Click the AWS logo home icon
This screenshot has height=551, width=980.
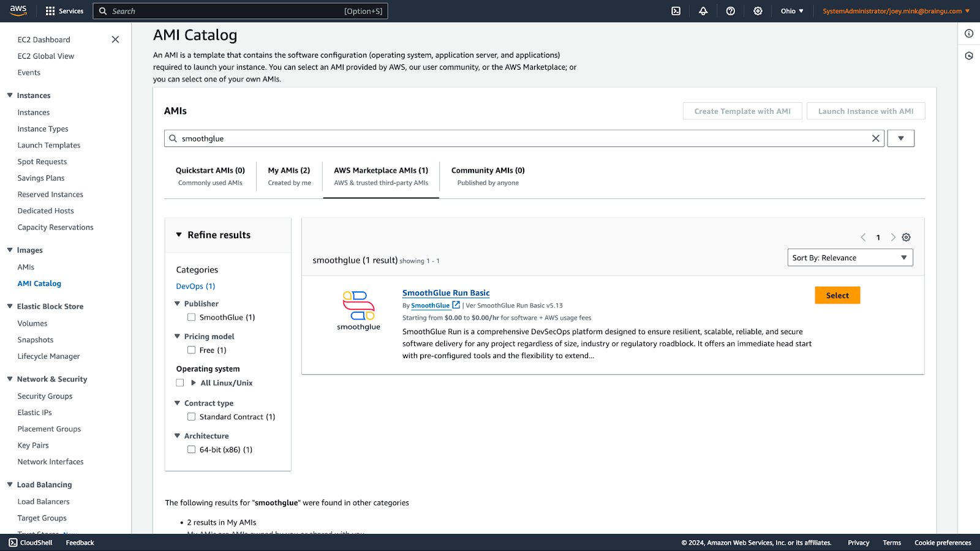coord(18,10)
